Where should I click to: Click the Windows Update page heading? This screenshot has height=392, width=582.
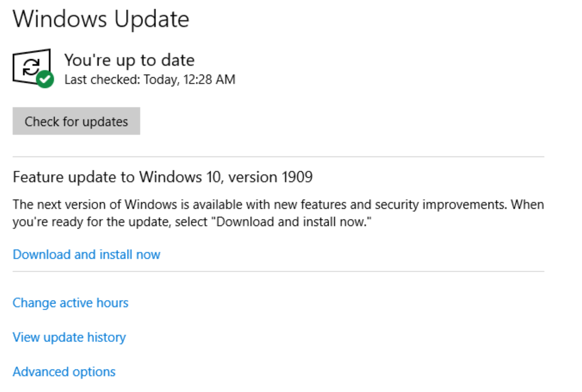pyautogui.click(x=101, y=20)
